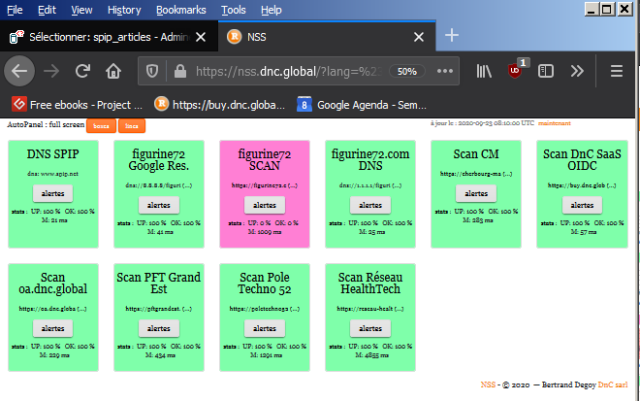Open the Google Agenda bookmark
640x401 pixels.
click(x=362, y=105)
